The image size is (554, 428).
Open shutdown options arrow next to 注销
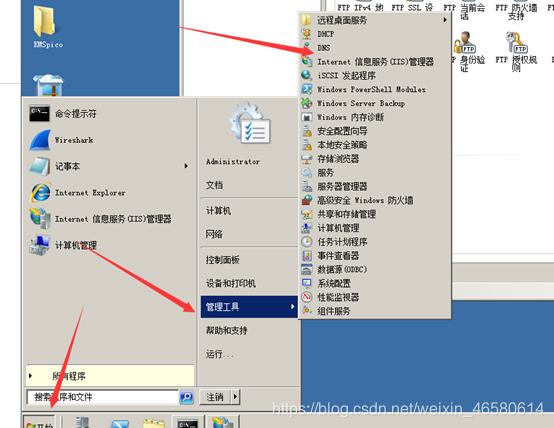pyautogui.click(x=235, y=397)
